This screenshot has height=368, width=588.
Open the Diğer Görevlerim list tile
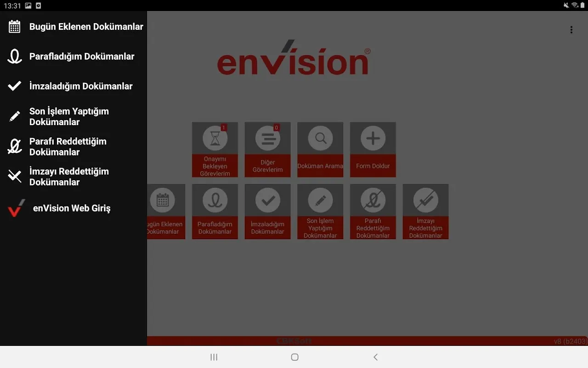click(268, 149)
